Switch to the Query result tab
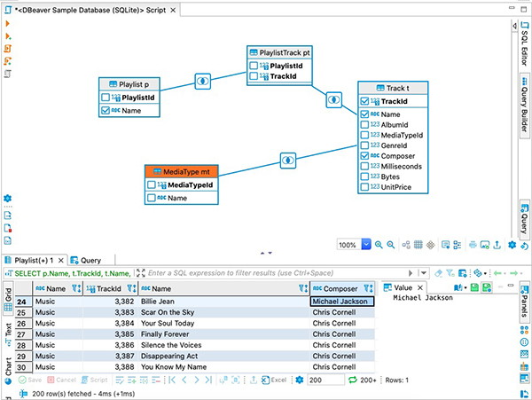The image size is (532, 400). pyautogui.click(x=86, y=261)
